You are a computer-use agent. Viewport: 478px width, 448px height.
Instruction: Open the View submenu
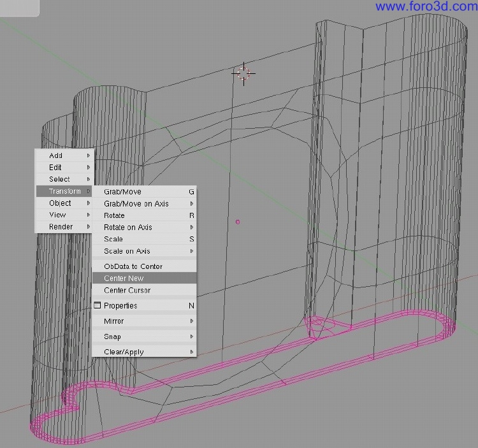coord(64,215)
